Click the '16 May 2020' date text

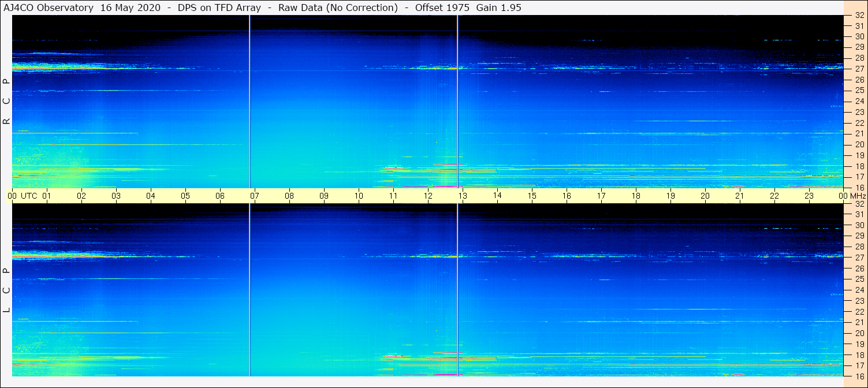click(x=131, y=8)
